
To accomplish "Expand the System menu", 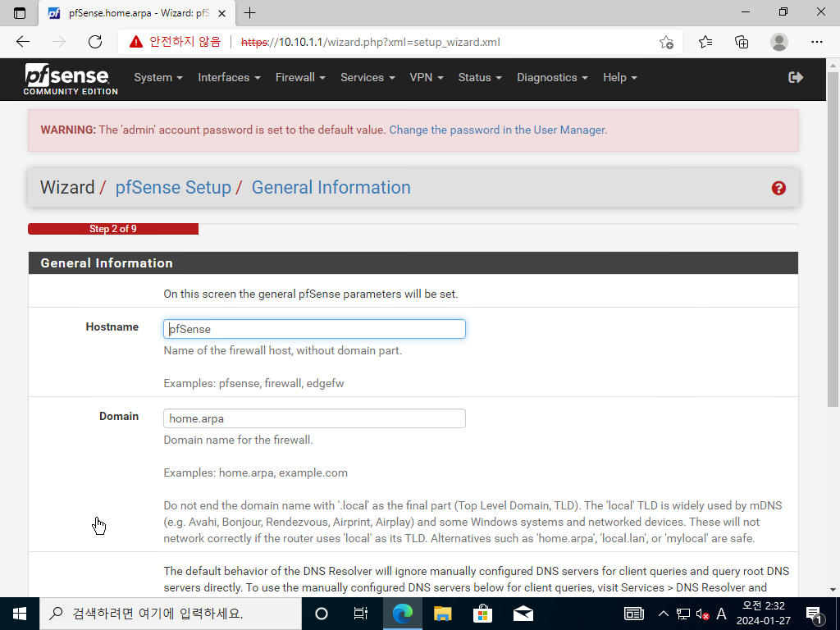I will pos(158,78).
